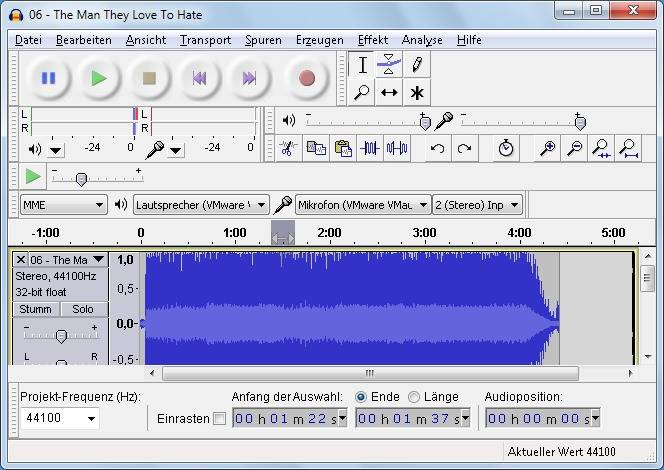Open the Effekt menu

(373, 40)
